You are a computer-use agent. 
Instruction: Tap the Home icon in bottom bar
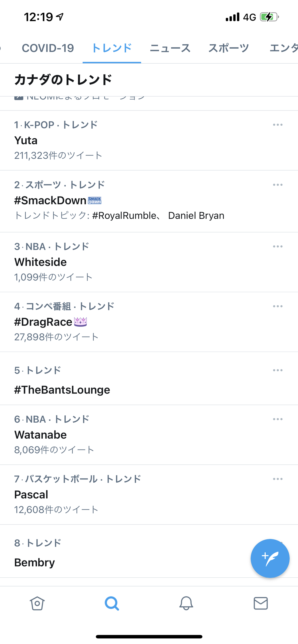click(37, 603)
